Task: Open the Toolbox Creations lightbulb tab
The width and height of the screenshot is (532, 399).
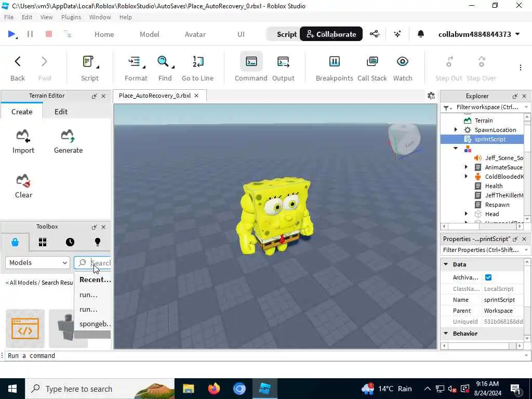Action: pyautogui.click(x=98, y=242)
